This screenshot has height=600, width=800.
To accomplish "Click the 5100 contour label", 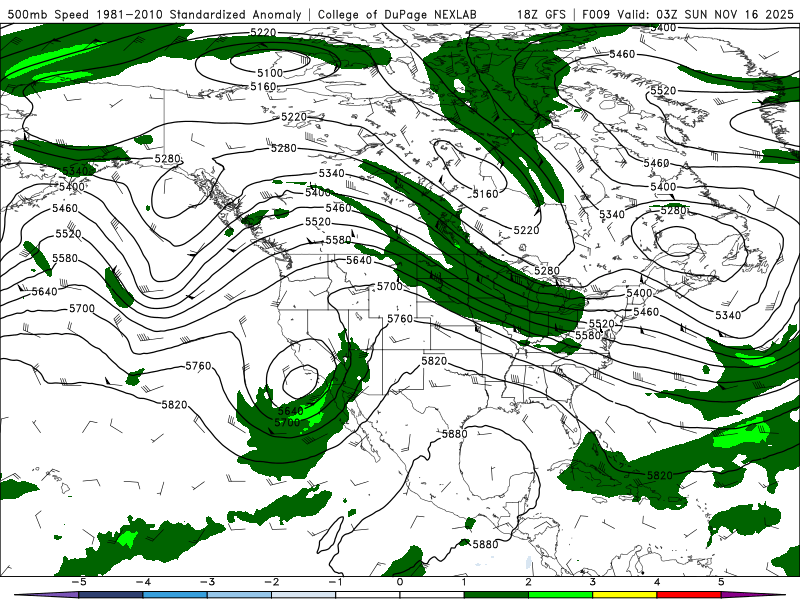I will coord(269,73).
